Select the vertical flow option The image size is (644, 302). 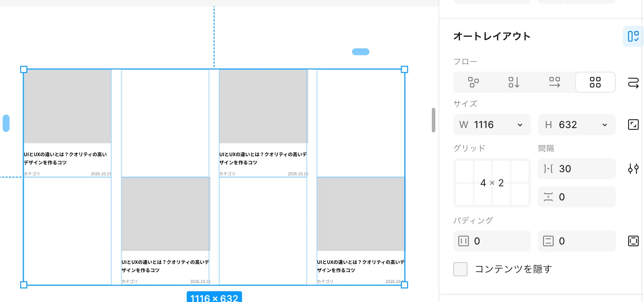(x=514, y=82)
